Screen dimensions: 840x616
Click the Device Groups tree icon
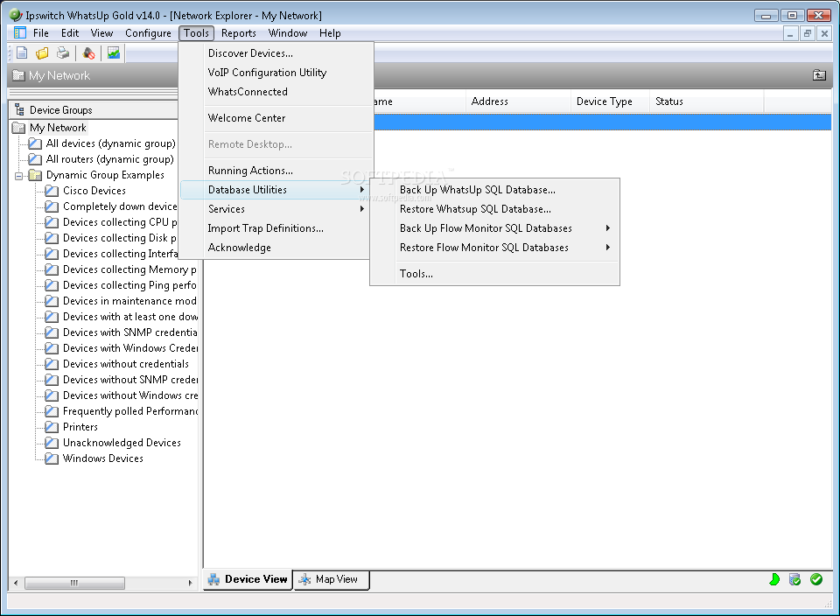click(20, 109)
